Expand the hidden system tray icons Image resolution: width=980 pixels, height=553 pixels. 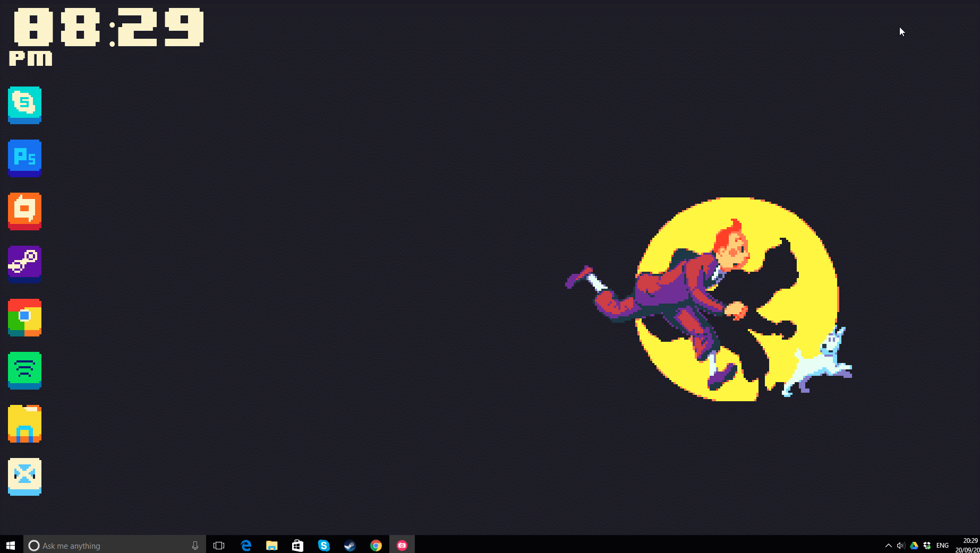(888, 546)
